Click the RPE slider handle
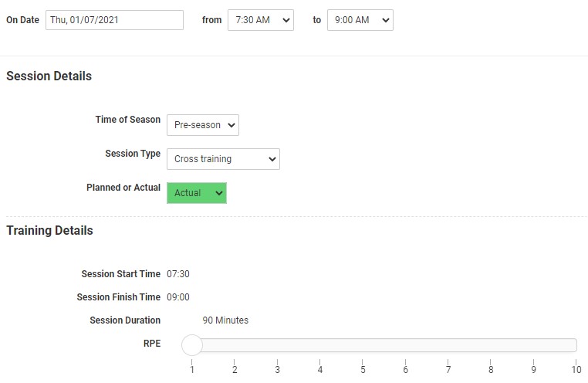This screenshot has height=383, width=588. pyautogui.click(x=192, y=345)
